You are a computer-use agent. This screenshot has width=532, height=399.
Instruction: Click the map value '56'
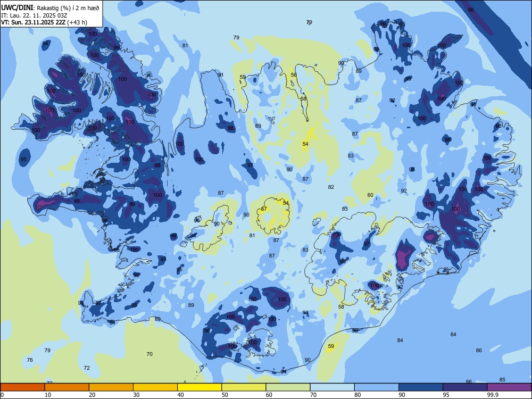point(294,75)
